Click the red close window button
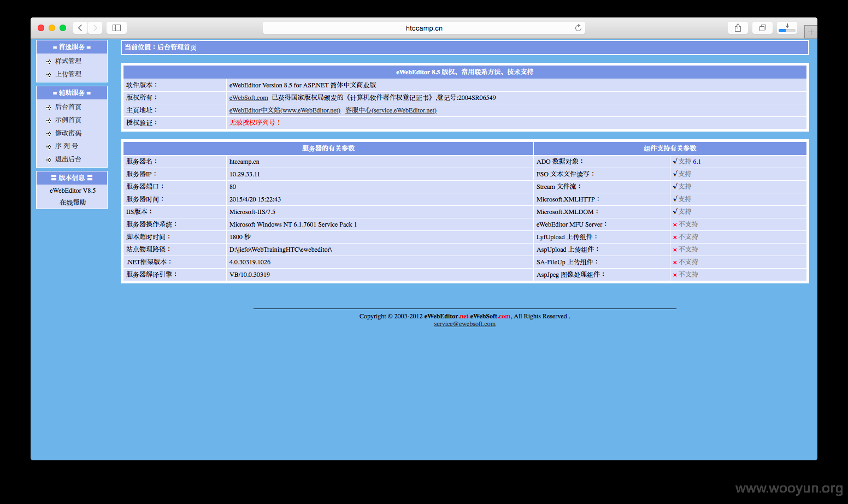This screenshot has width=848, height=504. pos(41,28)
